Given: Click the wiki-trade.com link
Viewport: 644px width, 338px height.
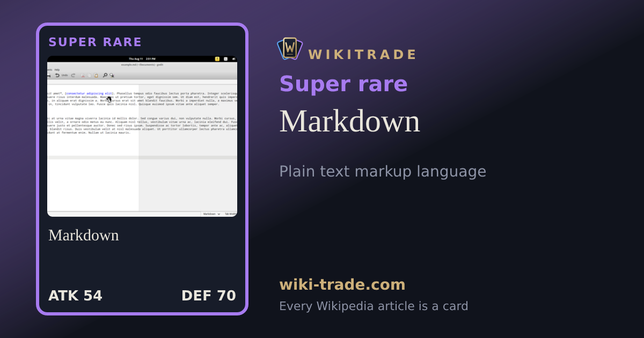Looking at the screenshot, I should [342, 284].
